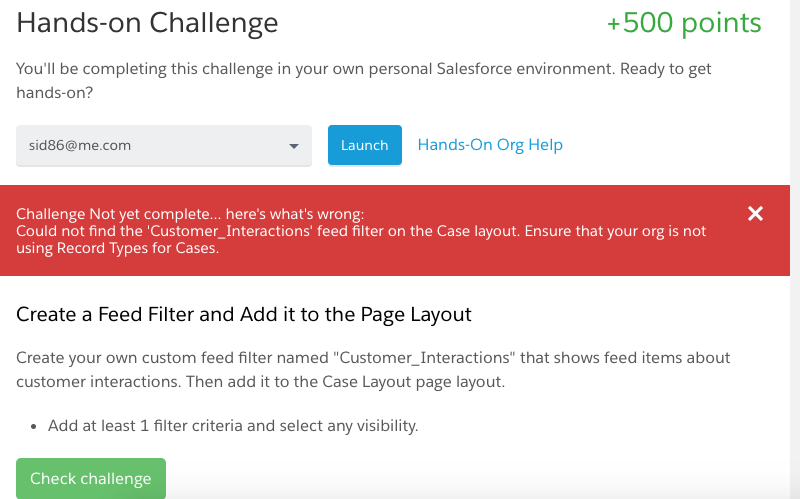Click the 'Create a Feed Filter' section heading
800x499 pixels.
244,314
